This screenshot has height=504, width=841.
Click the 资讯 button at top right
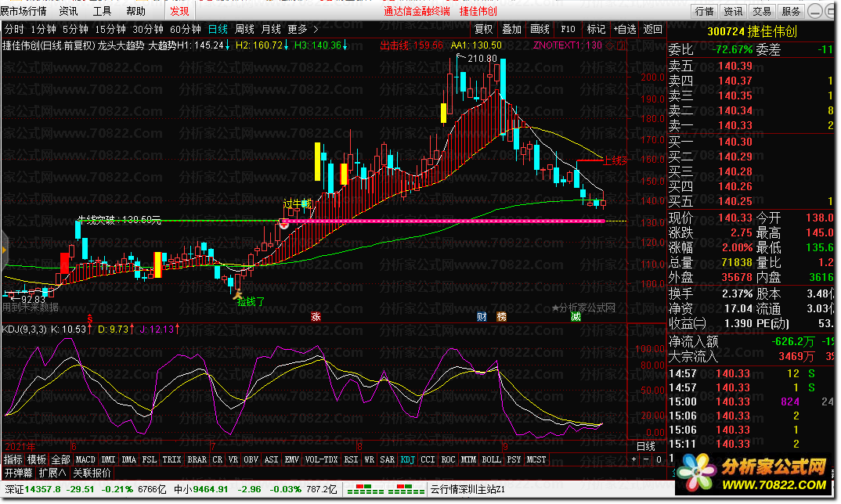tap(733, 11)
